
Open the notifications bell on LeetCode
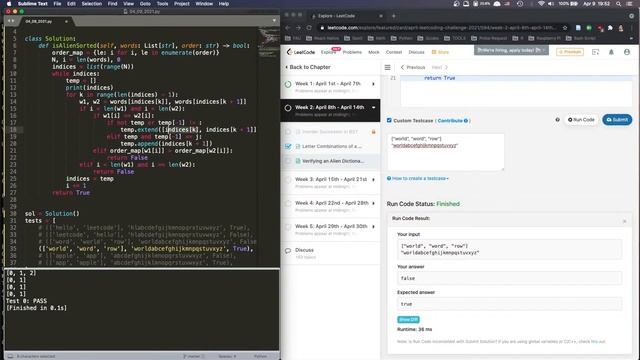(611, 52)
